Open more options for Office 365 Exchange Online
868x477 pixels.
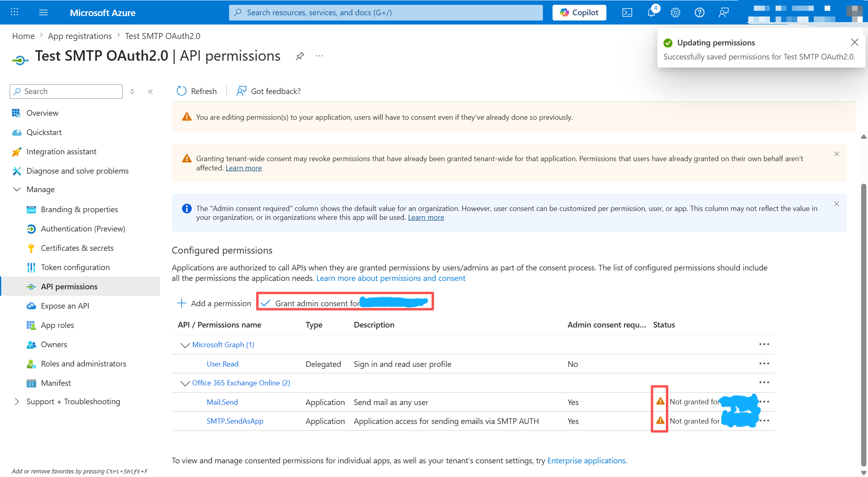(764, 383)
